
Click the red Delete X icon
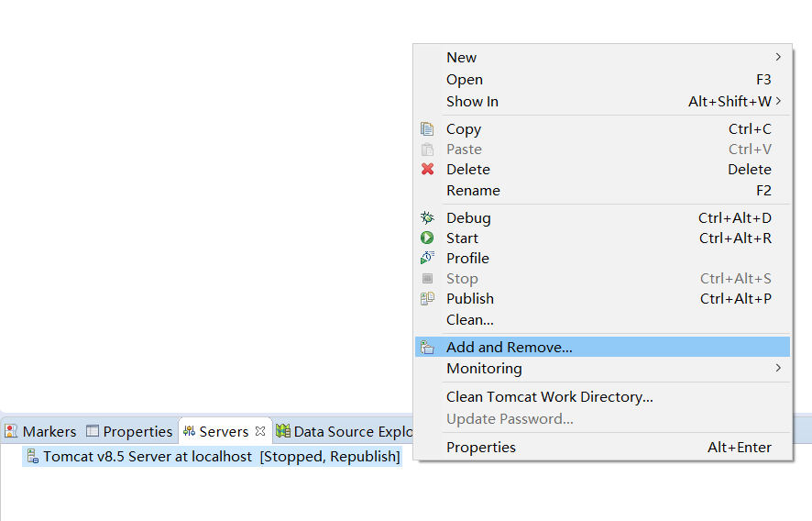pyautogui.click(x=427, y=170)
